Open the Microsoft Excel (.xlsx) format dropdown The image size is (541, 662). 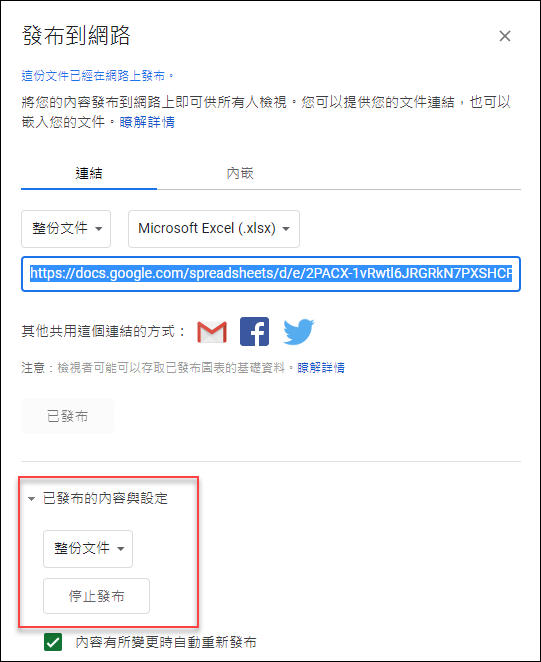click(x=214, y=229)
